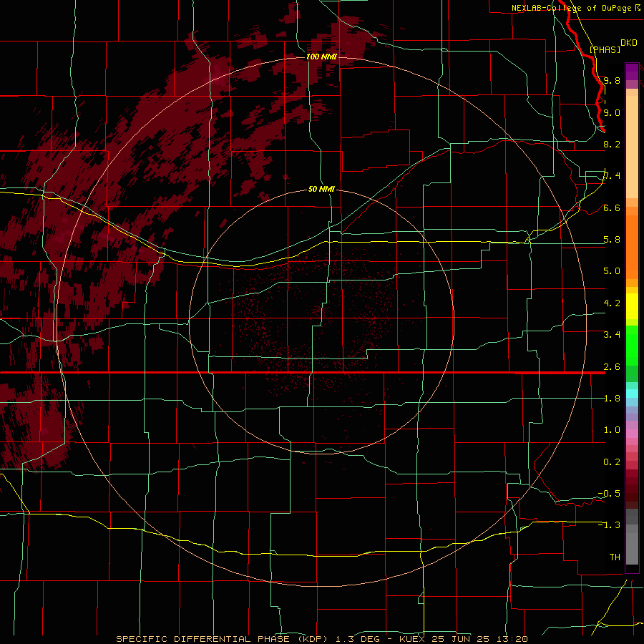Click the 6.6 legend value
Viewport: 644px width, 644px height.
[612, 208]
